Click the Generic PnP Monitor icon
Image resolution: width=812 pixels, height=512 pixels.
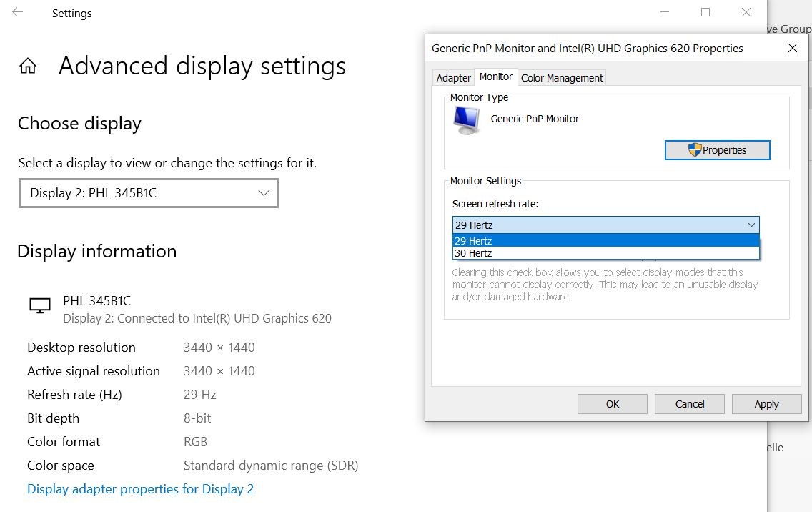pyautogui.click(x=467, y=120)
